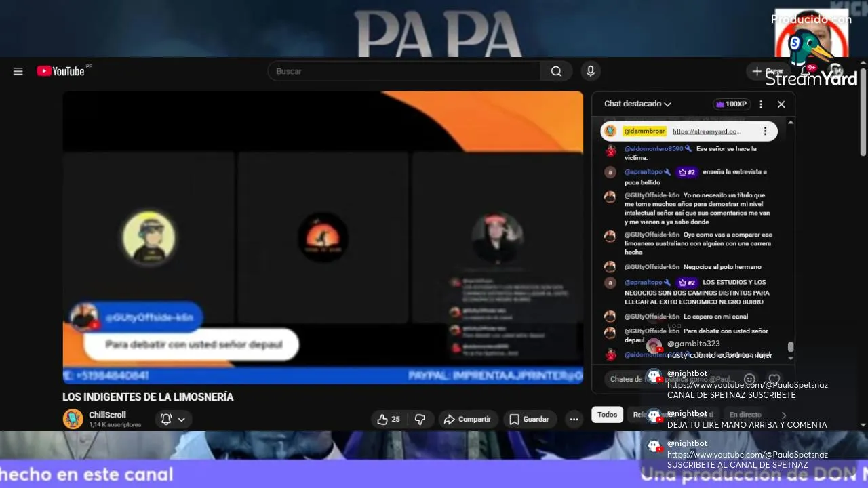This screenshot has height=488, width=868.
Task: Select the En directo filter chip
Action: pyautogui.click(x=745, y=415)
